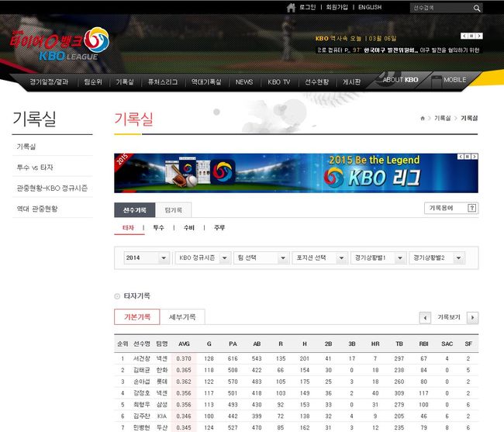The width and height of the screenshot is (504, 432).
Task: Click the question mark icon beside 기록용어
Action: (472, 208)
